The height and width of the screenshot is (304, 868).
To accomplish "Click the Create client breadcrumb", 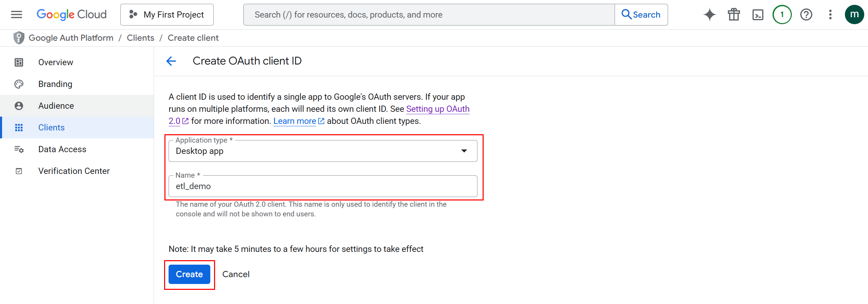I will [193, 38].
